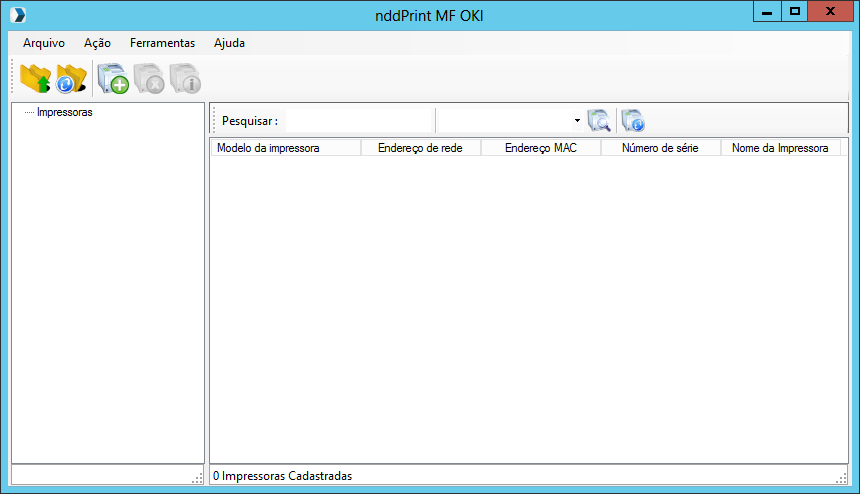Click the folder with green arrow icon
860x494 pixels.
tap(35, 78)
